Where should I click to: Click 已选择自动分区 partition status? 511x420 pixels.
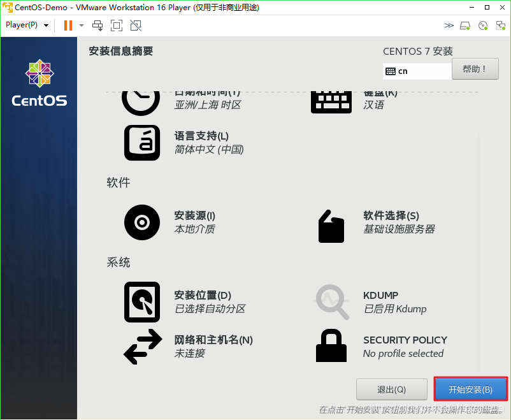click(x=210, y=309)
